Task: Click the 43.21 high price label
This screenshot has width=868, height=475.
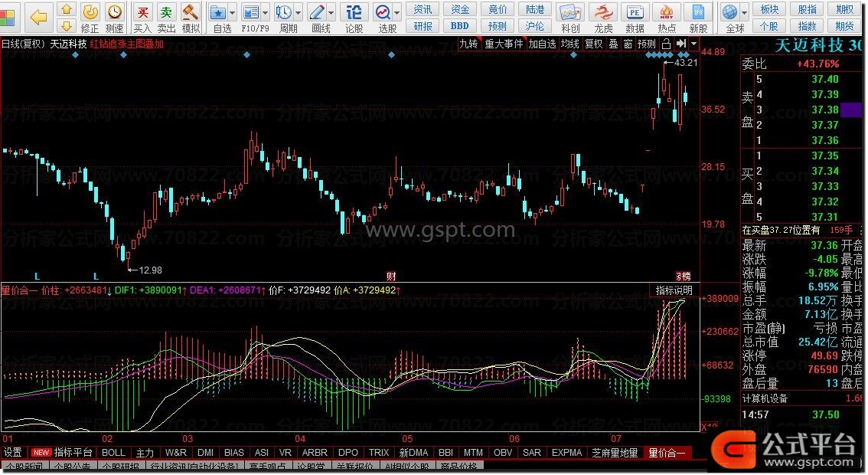Action: [686, 63]
